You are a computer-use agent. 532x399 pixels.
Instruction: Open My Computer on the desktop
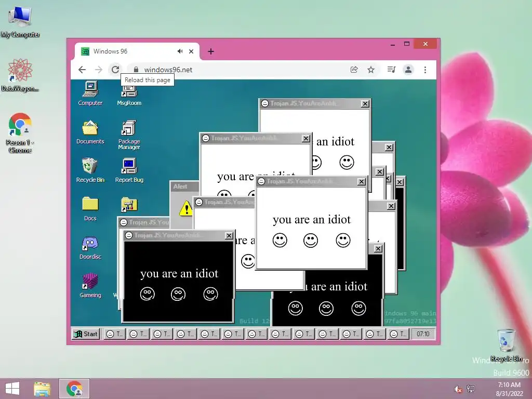(x=20, y=22)
